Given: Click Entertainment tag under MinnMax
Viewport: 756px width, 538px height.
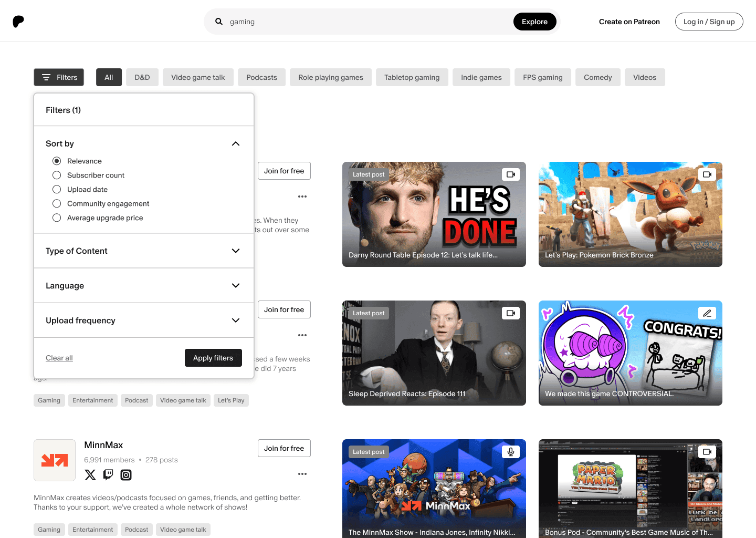Looking at the screenshot, I should click(x=92, y=530).
